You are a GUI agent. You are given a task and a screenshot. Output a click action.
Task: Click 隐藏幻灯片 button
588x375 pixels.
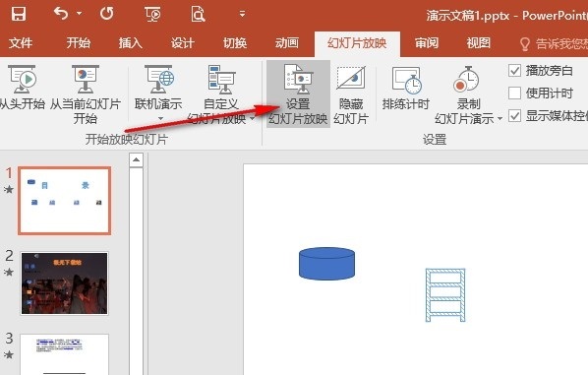tap(351, 94)
